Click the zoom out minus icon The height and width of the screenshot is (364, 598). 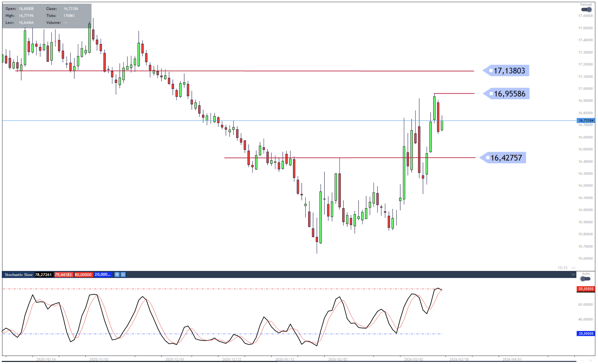click(x=583, y=360)
